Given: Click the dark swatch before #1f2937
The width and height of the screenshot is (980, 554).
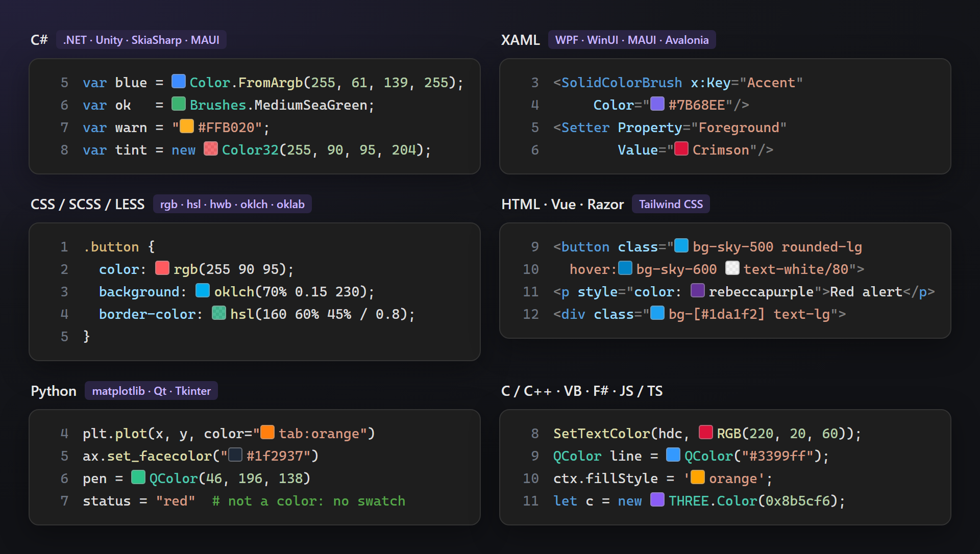Looking at the screenshot, I should click(x=235, y=455).
